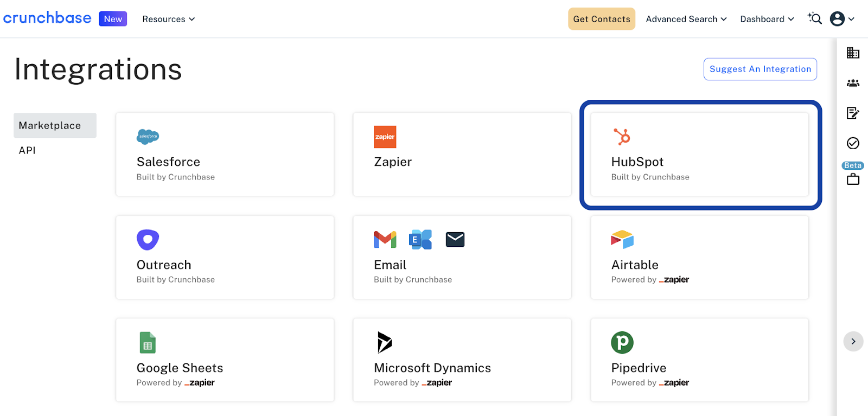Open the Microsoft Dynamics integration title

pos(432,368)
